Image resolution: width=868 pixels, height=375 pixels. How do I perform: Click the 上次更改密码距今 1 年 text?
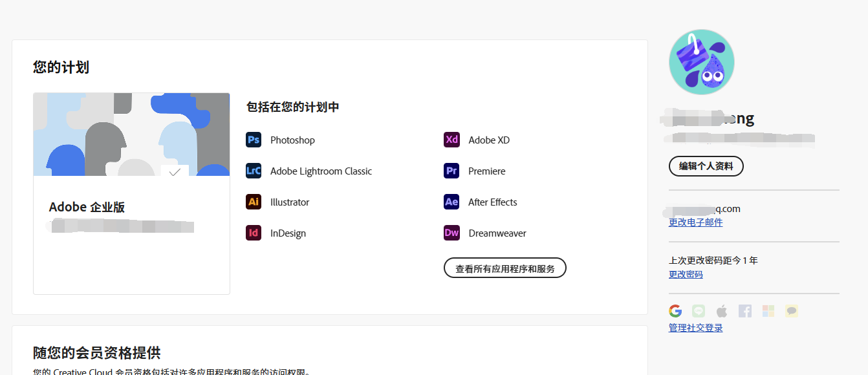tap(713, 261)
